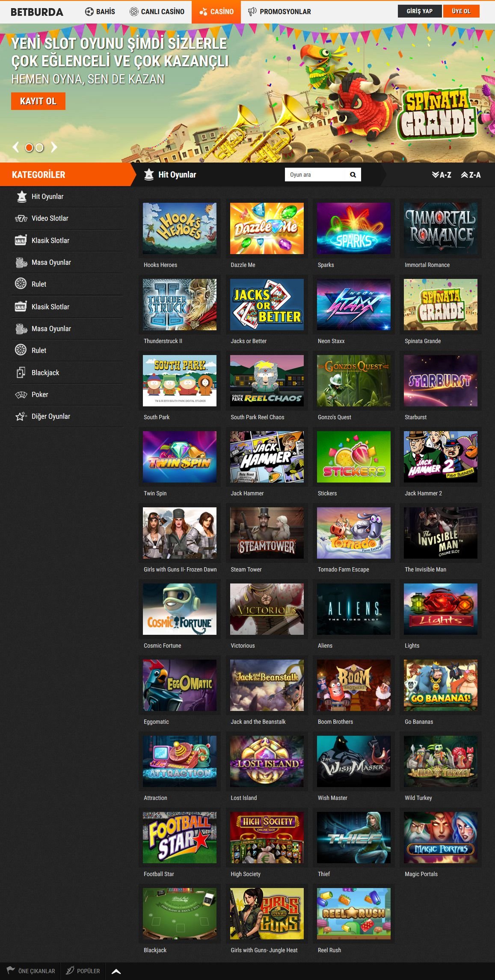Select the second banner slide dot
This screenshot has height=980, width=495.
(39, 148)
